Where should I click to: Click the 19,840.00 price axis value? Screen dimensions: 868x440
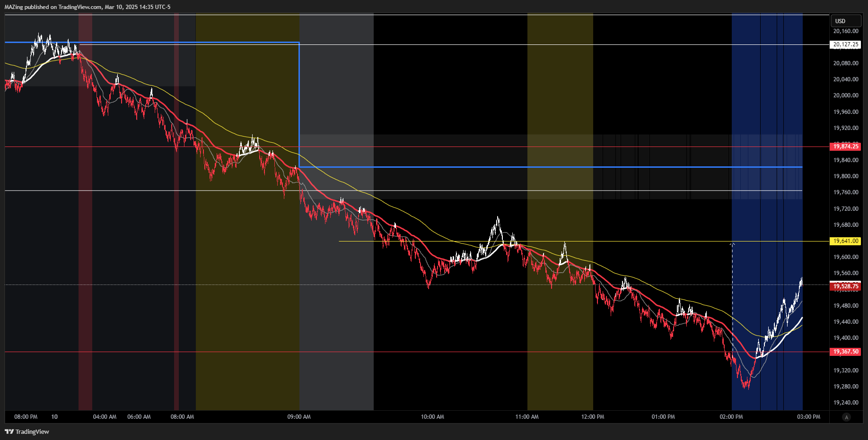tap(846, 160)
